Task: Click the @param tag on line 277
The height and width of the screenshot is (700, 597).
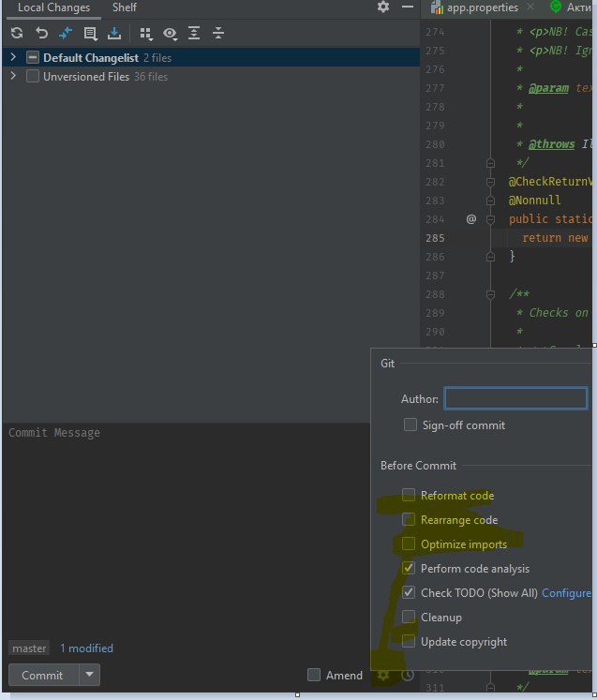Action: (x=549, y=88)
